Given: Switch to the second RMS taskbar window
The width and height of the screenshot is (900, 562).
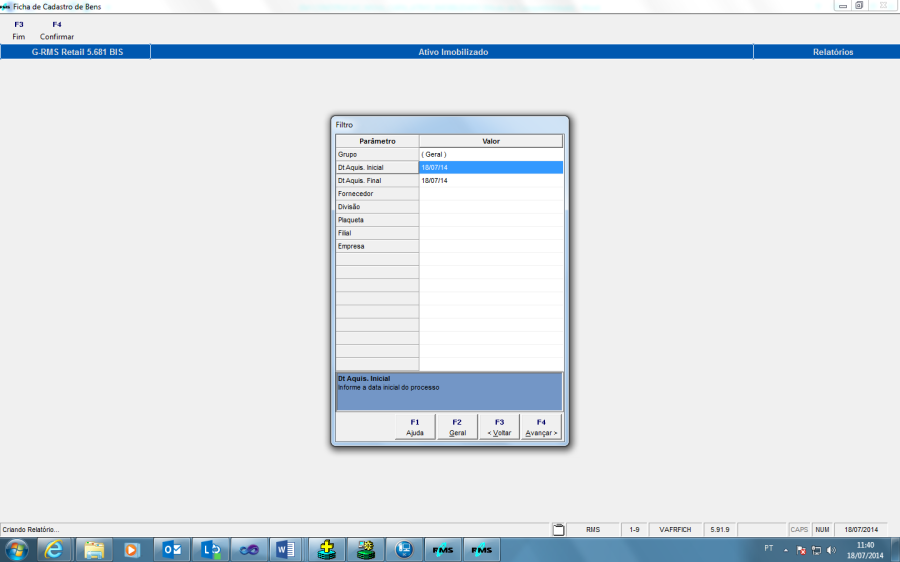Looking at the screenshot, I should pyautogui.click(x=482, y=550).
